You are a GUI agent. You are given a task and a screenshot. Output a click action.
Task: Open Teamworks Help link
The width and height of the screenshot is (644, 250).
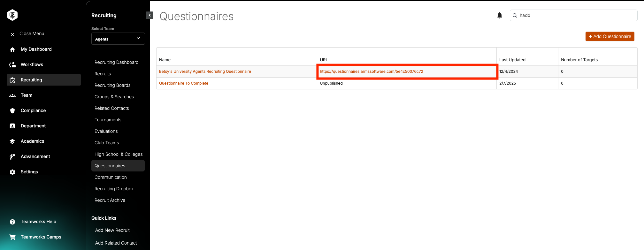pyautogui.click(x=38, y=222)
